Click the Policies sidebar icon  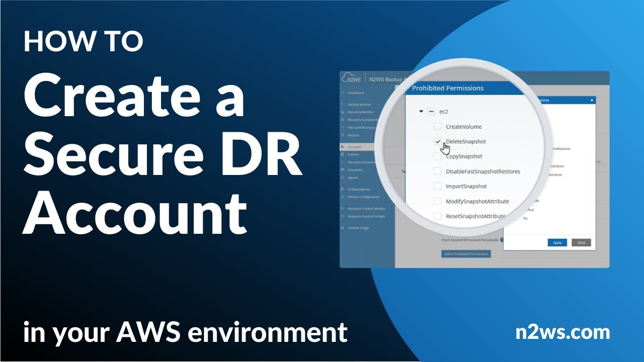343,155
